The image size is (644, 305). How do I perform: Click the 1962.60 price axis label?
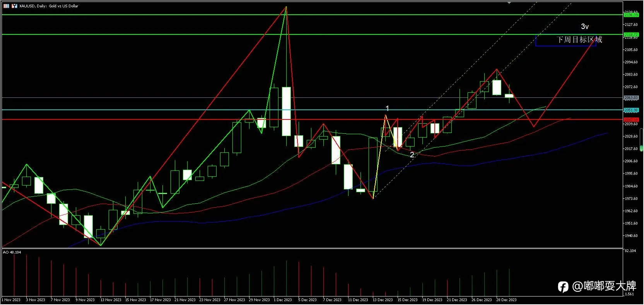point(631,211)
